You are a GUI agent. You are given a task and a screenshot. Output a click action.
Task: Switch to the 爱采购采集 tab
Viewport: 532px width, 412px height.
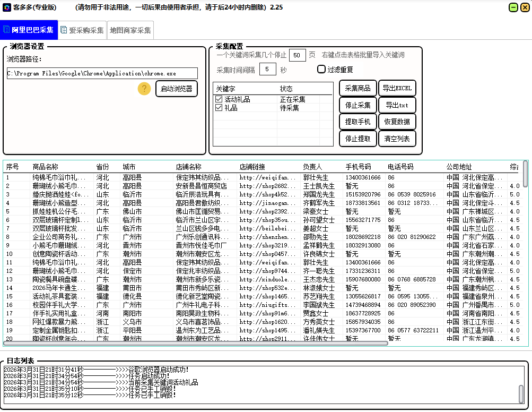click(x=82, y=30)
